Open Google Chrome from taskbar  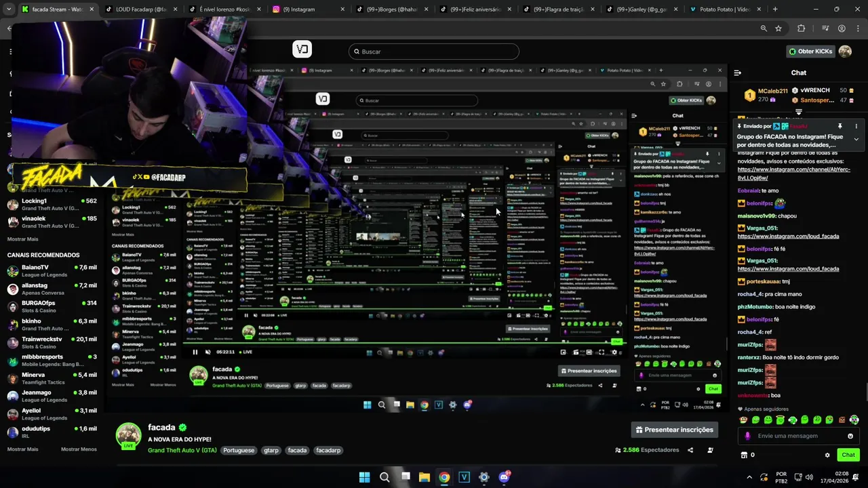(443, 477)
